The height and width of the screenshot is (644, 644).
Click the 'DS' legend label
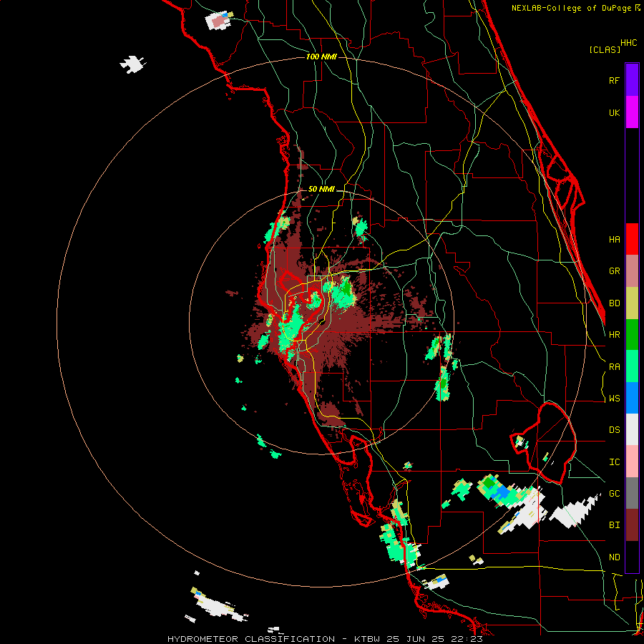point(614,430)
